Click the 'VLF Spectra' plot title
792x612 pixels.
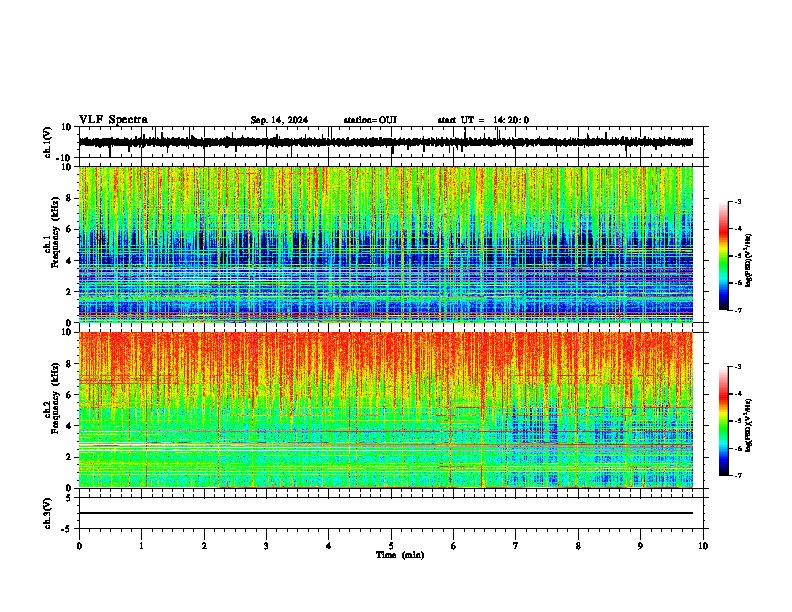tap(113, 120)
